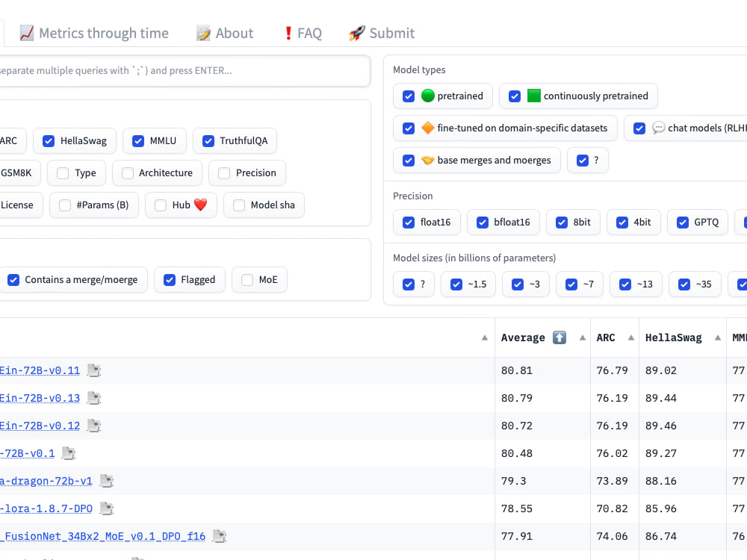Click the details icon beside Ein-72B-v0.12
747x560 pixels.
click(94, 426)
